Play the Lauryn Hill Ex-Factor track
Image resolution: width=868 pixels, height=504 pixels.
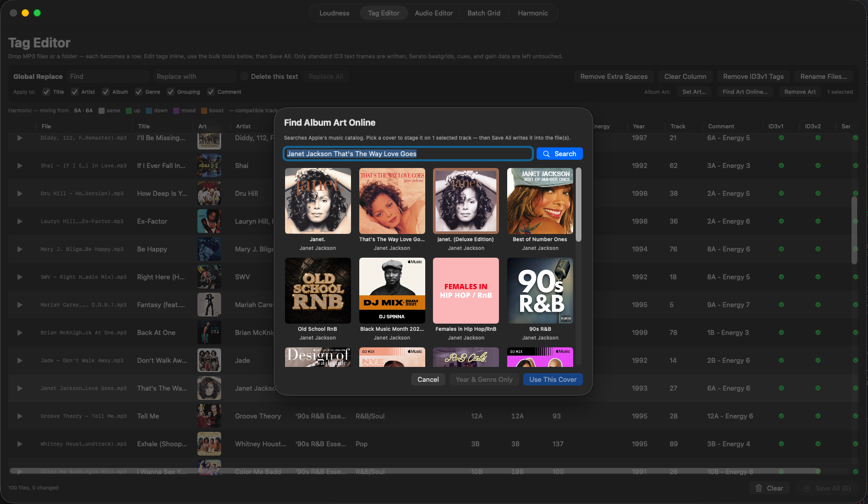(20, 222)
